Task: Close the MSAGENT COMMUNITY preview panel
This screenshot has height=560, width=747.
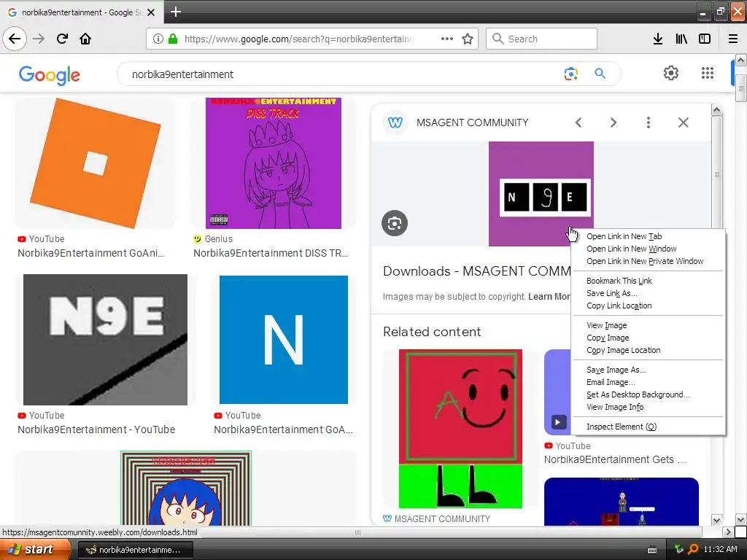Action: [x=683, y=122]
